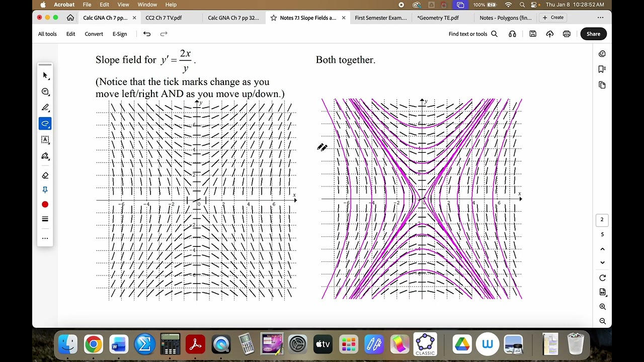The width and height of the screenshot is (644, 362).
Task: Open the Window menu
Action: 147,5
